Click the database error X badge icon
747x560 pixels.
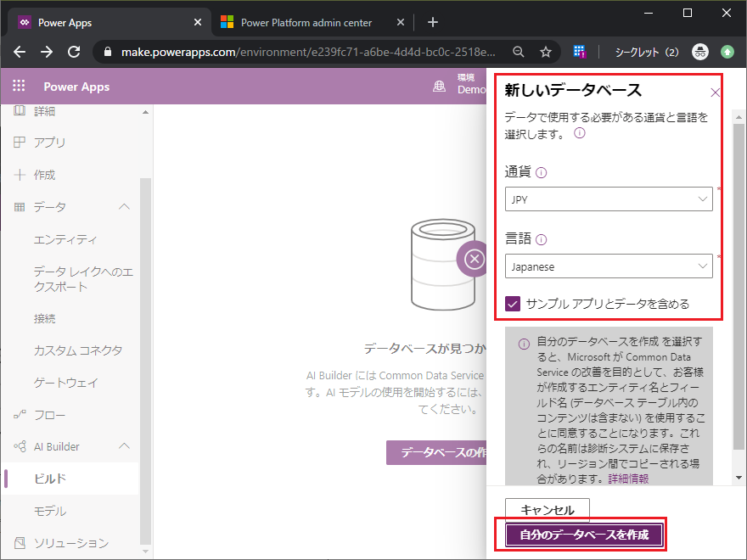[x=474, y=259]
